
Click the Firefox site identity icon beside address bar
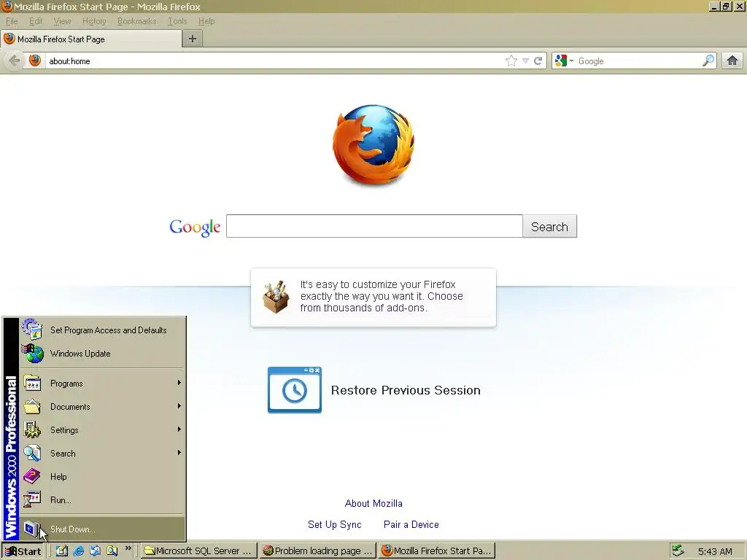coord(35,61)
